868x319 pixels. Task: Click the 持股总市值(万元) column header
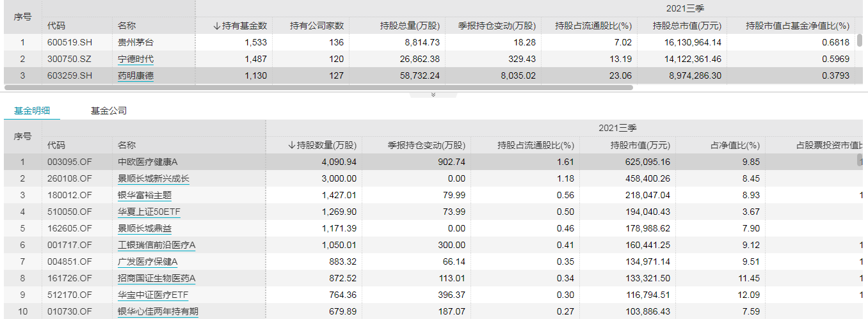(687, 26)
